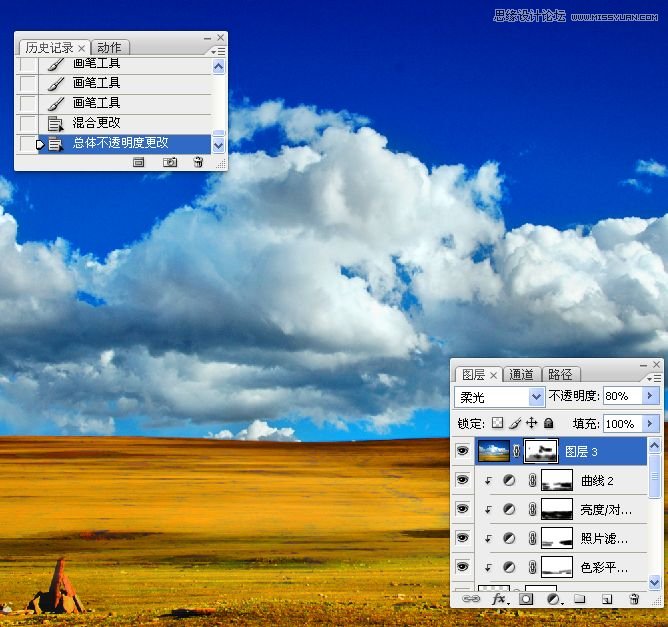
Task: Open History panel options menu
Action: coord(218,52)
